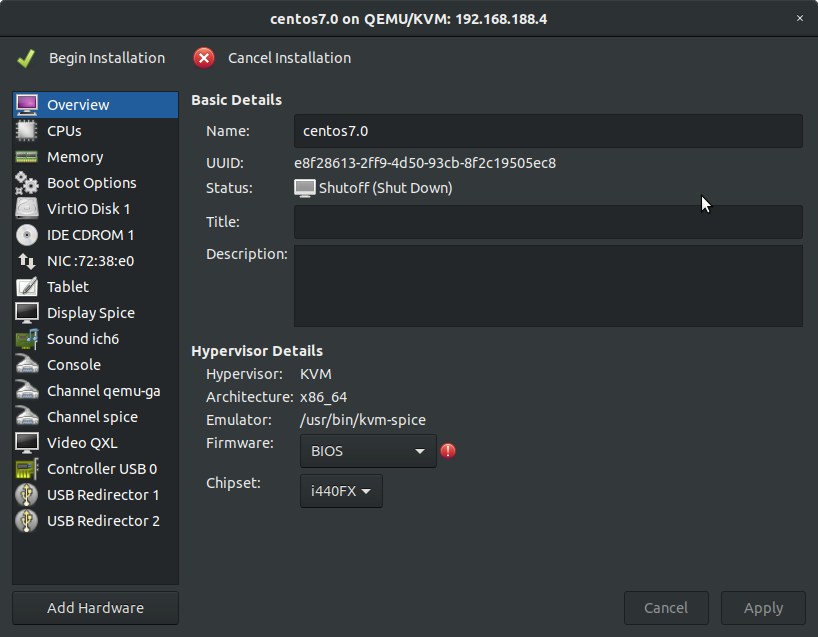Click the firmware warning alert icon
Viewport: 818px width, 637px height.
[x=448, y=451]
